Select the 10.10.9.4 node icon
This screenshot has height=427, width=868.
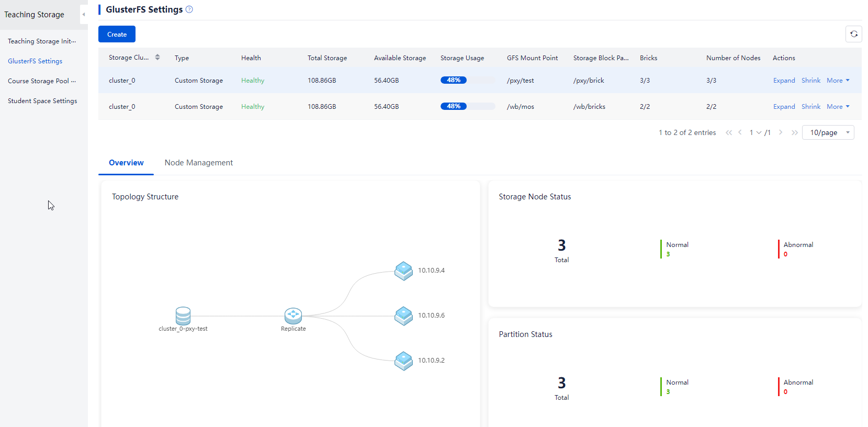pyautogui.click(x=403, y=271)
